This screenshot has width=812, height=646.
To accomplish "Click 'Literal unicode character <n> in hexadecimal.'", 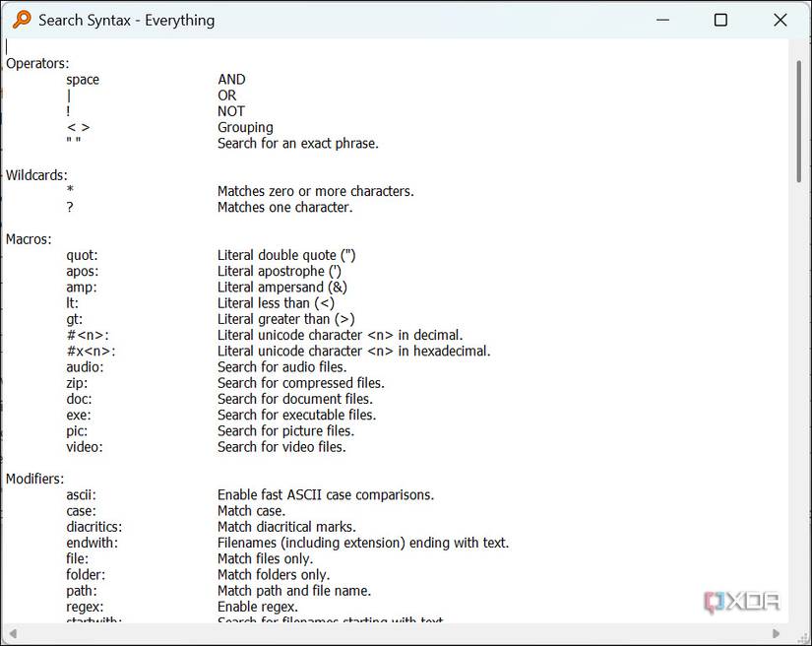I will click(353, 352).
